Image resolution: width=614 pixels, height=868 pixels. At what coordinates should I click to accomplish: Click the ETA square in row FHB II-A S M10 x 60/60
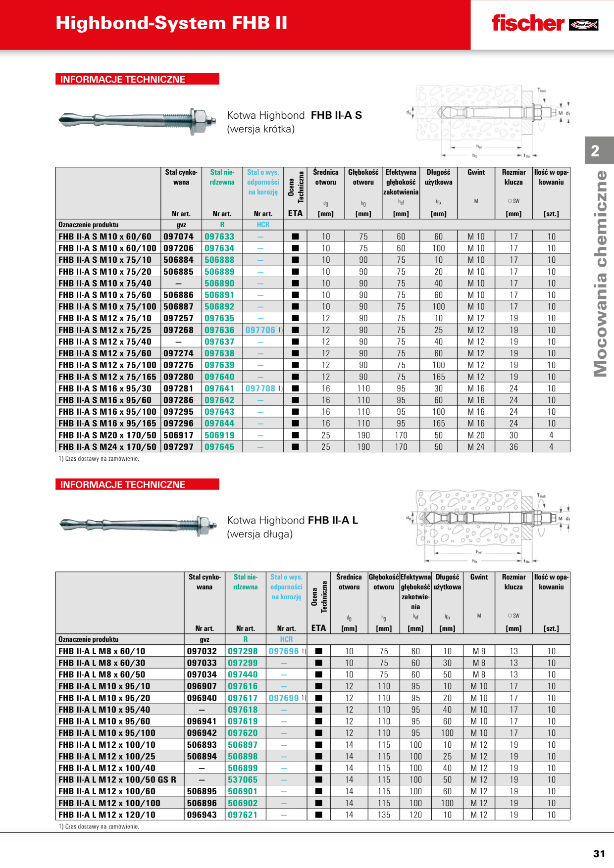[x=296, y=237]
